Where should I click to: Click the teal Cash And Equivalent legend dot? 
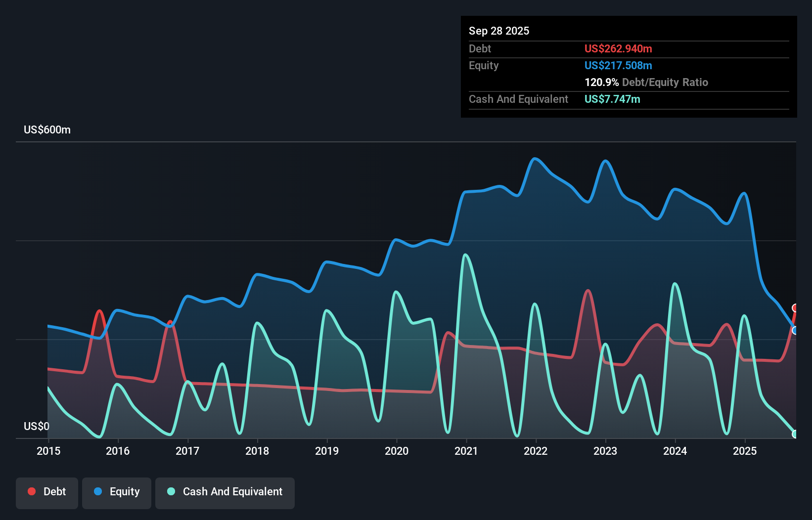(x=171, y=491)
